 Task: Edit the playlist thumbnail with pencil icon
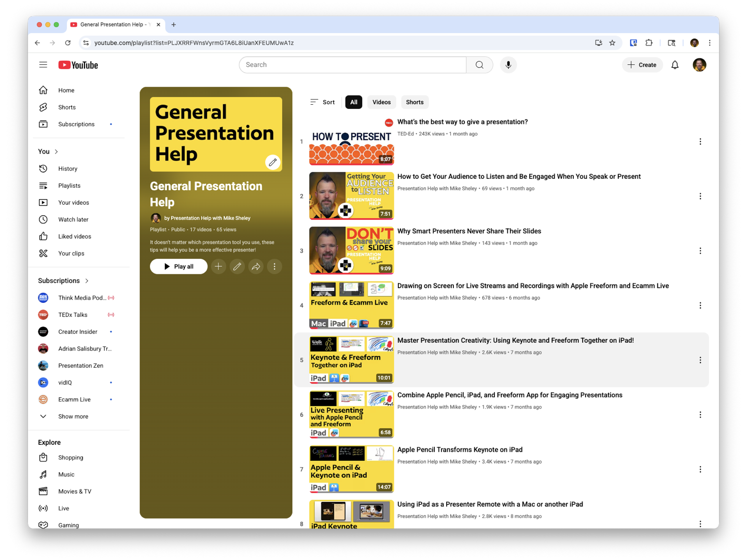click(x=272, y=162)
